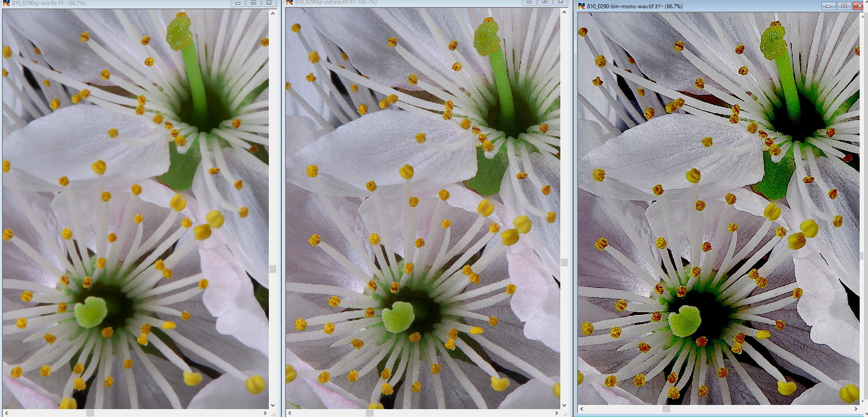Click scroll-left arrow in 810_0290sp-psharp.tif window
Viewport: 868px width, 417px height.
tap(290, 413)
